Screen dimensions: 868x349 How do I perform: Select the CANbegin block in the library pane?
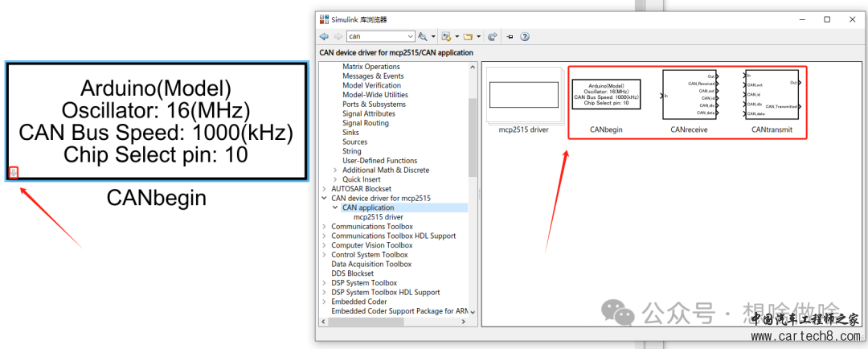[606, 94]
